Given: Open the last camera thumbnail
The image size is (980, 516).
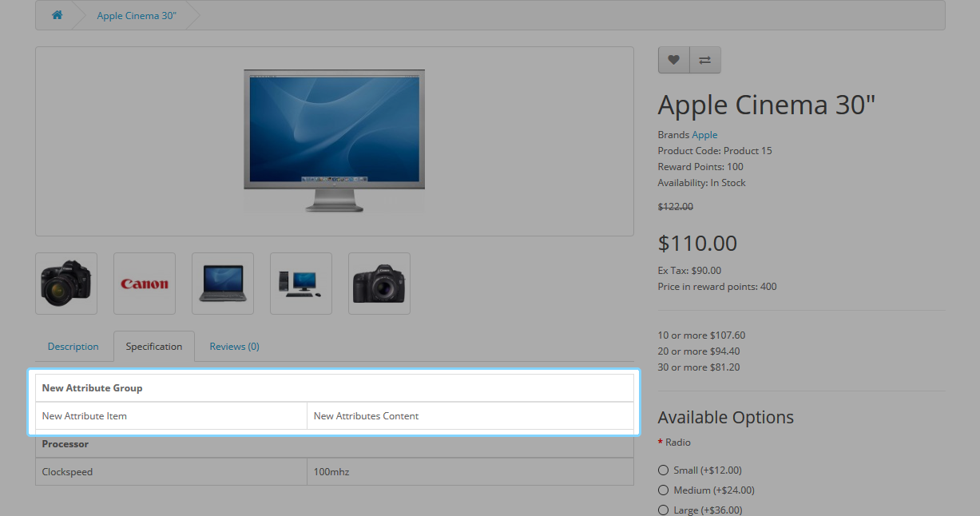Looking at the screenshot, I should click(x=379, y=284).
